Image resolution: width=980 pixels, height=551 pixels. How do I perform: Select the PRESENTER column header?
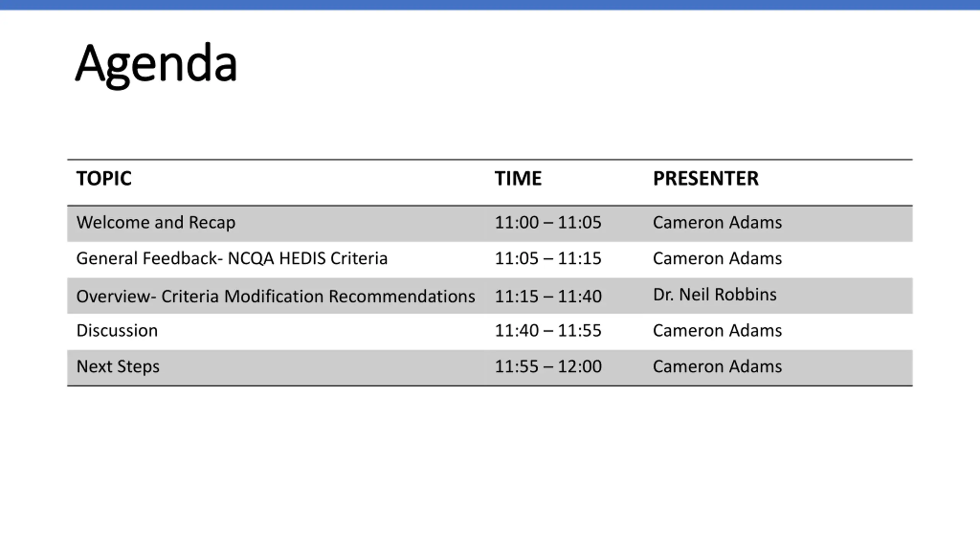706,178
